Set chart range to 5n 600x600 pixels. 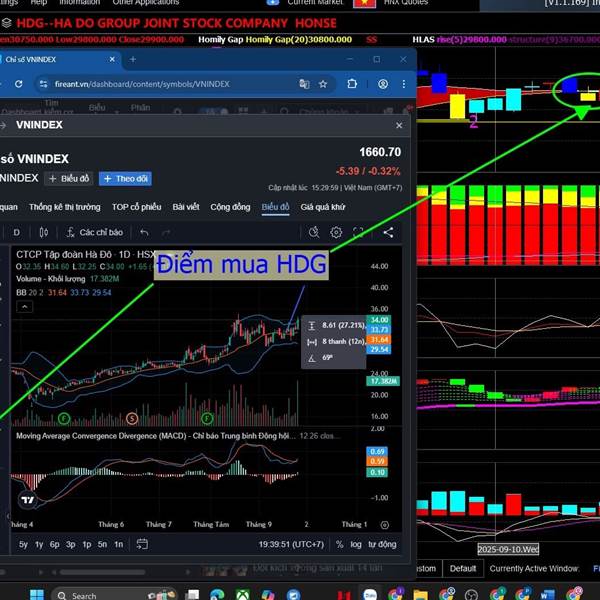tap(102, 544)
